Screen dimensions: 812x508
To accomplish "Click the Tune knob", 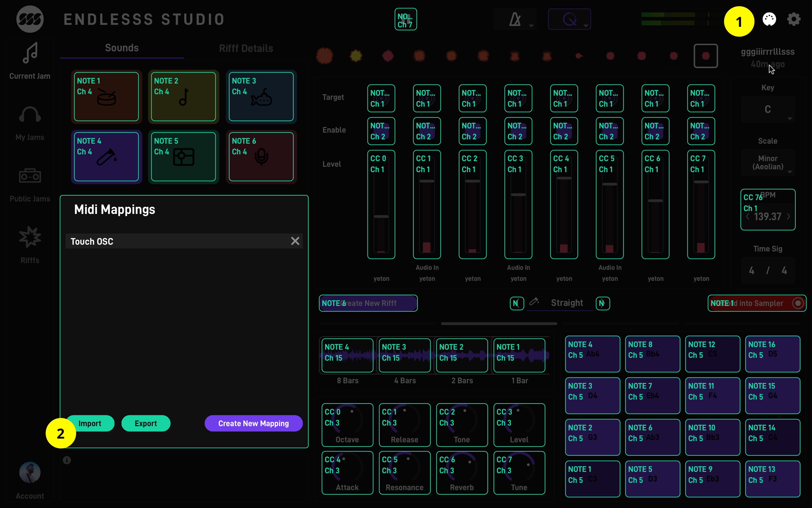I will click(519, 473).
